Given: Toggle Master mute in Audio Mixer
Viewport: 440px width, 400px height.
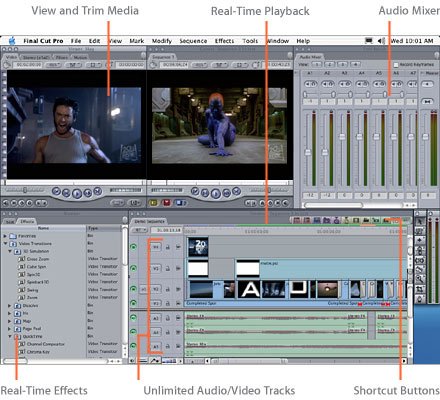Looking at the screenshot, I should click(x=427, y=84).
